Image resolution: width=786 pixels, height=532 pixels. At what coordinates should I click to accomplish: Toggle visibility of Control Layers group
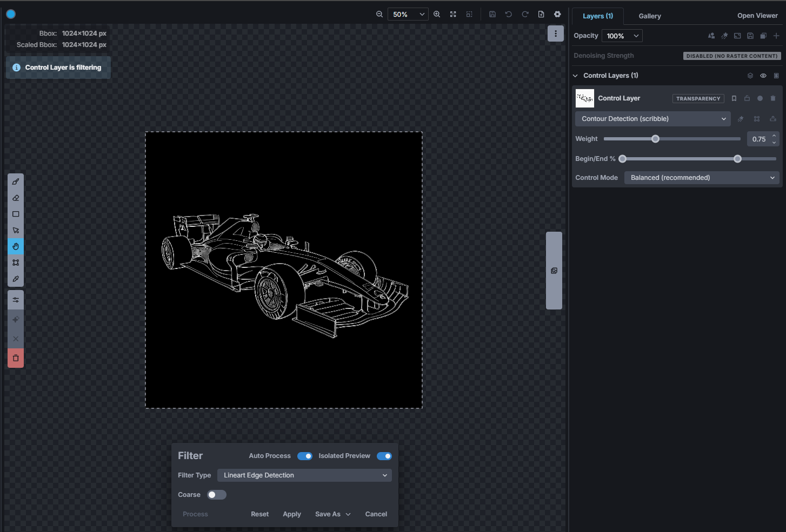[x=763, y=76]
